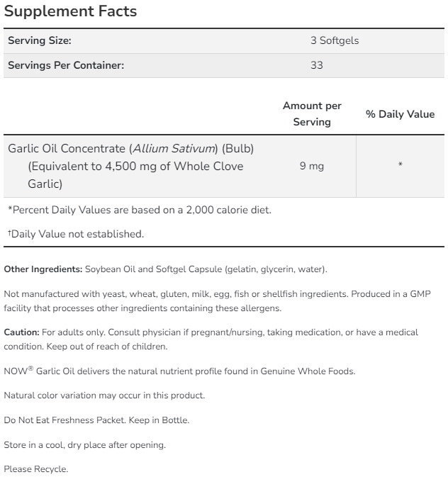
Task: Click the Store in a cool, dry place line
Action: 84,444
